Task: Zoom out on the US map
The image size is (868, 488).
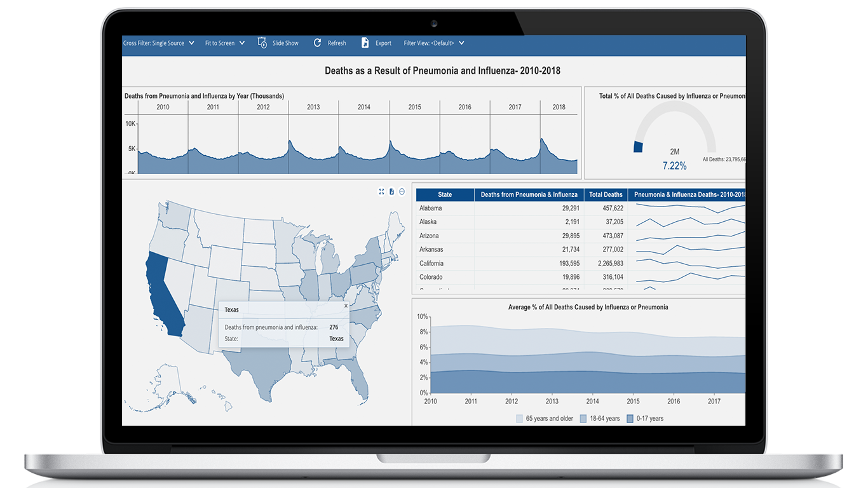Action: click(x=401, y=191)
